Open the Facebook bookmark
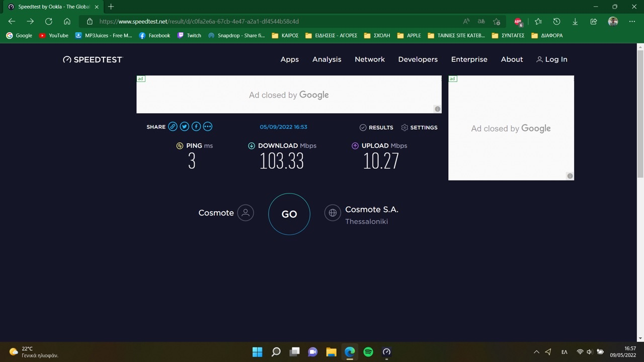Screen dimensions: 644x362 tap(154, 36)
